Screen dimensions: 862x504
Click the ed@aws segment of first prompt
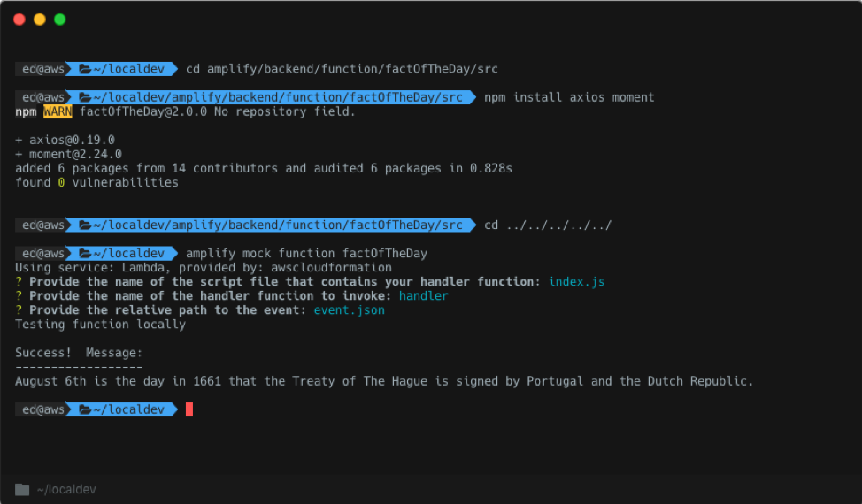[x=42, y=69]
